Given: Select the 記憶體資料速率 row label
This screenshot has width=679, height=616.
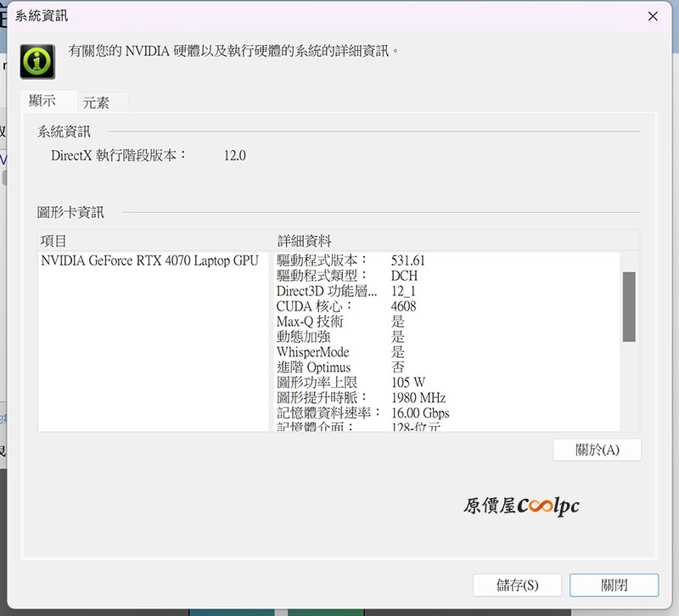Looking at the screenshot, I should coord(328,413).
